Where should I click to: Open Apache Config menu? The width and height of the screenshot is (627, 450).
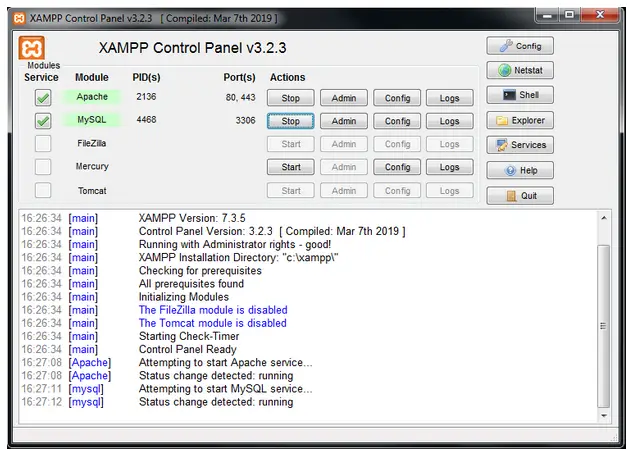tap(397, 98)
